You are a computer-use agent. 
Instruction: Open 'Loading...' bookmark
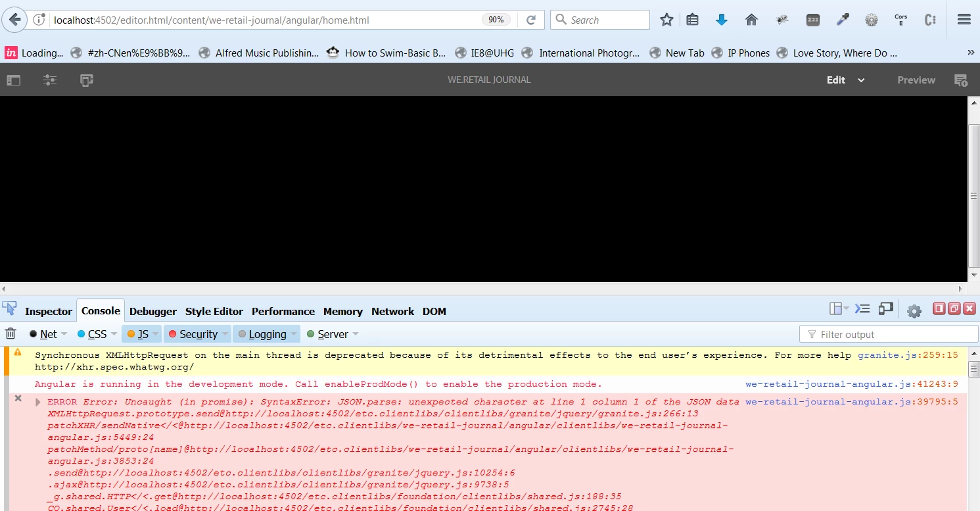(34, 53)
